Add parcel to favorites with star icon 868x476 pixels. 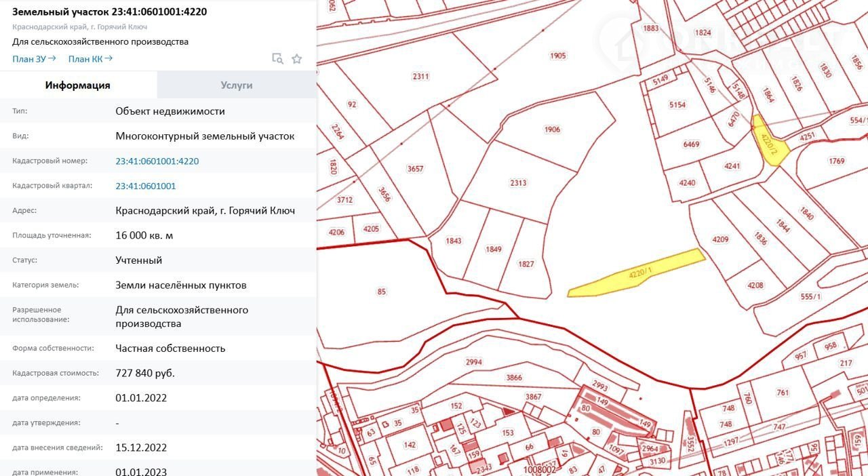click(296, 59)
